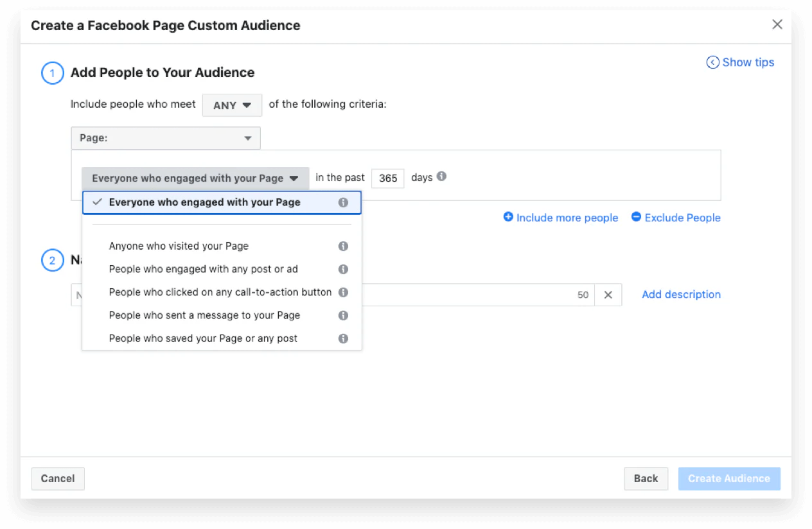Screen dimensions: 812x529
Task: Click the Cancel button
Action: (58, 478)
